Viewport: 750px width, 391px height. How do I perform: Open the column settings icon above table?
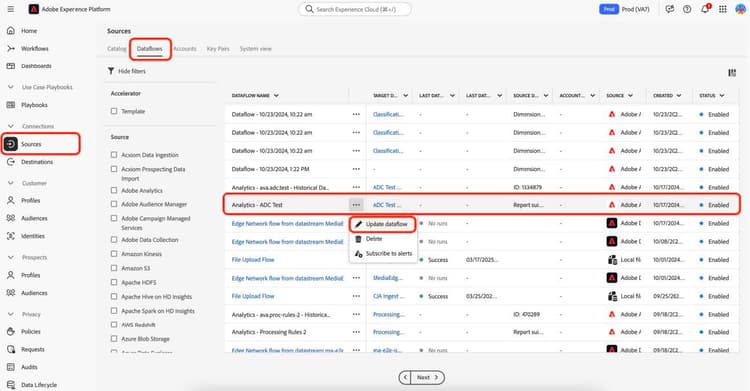(732, 73)
